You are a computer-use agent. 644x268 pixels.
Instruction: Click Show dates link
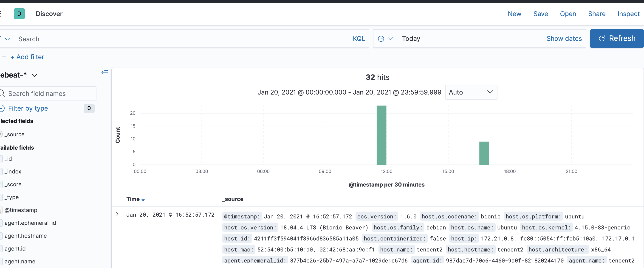click(x=564, y=39)
